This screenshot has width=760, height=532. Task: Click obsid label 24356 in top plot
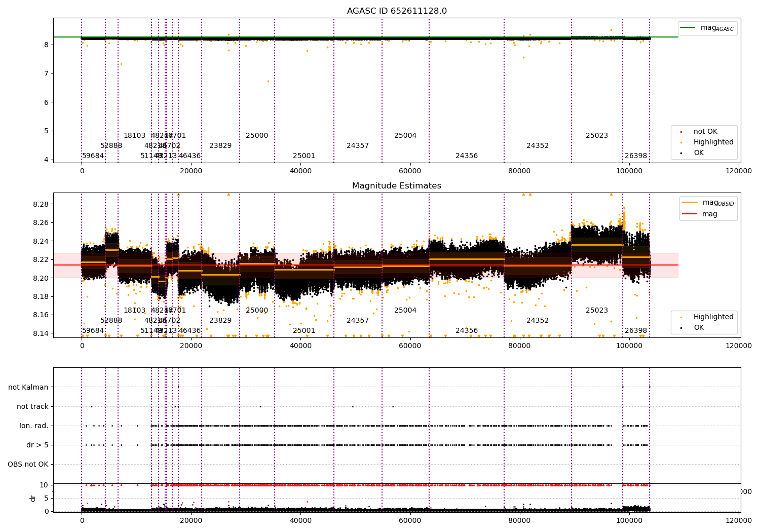(467, 156)
